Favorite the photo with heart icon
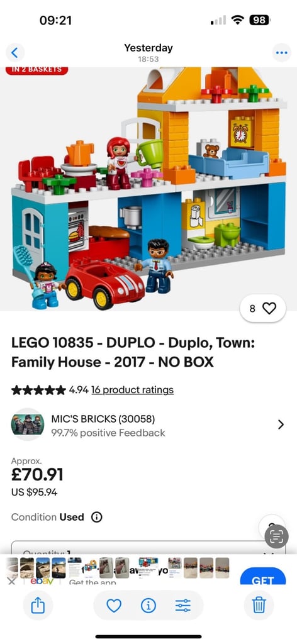The image size is (297, 644). pyautogui.click(x=114, y=605)
